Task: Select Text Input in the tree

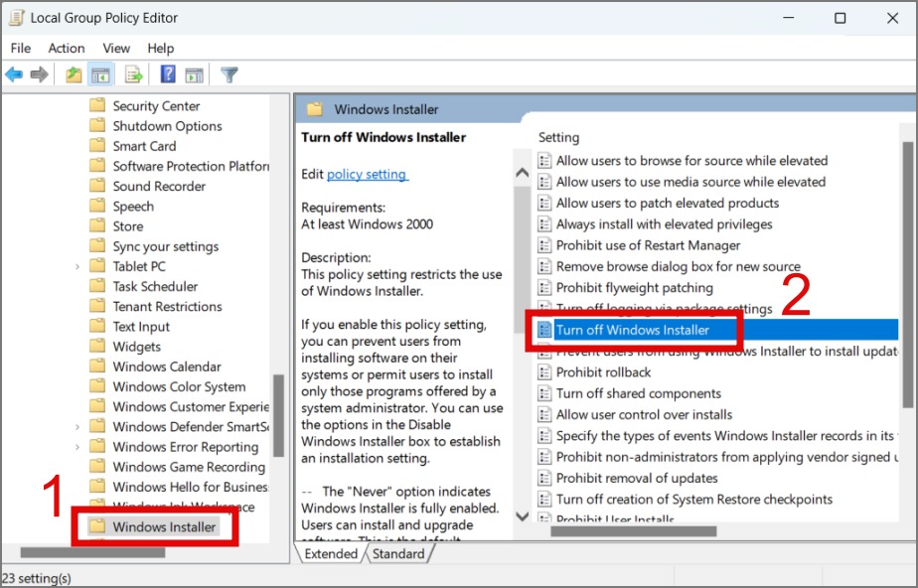Action: 140,327
